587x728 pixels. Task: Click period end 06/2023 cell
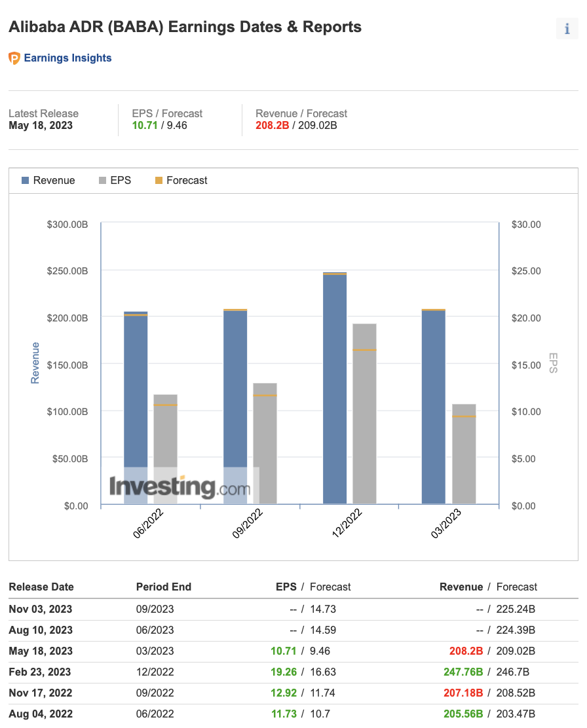point(155,630)
